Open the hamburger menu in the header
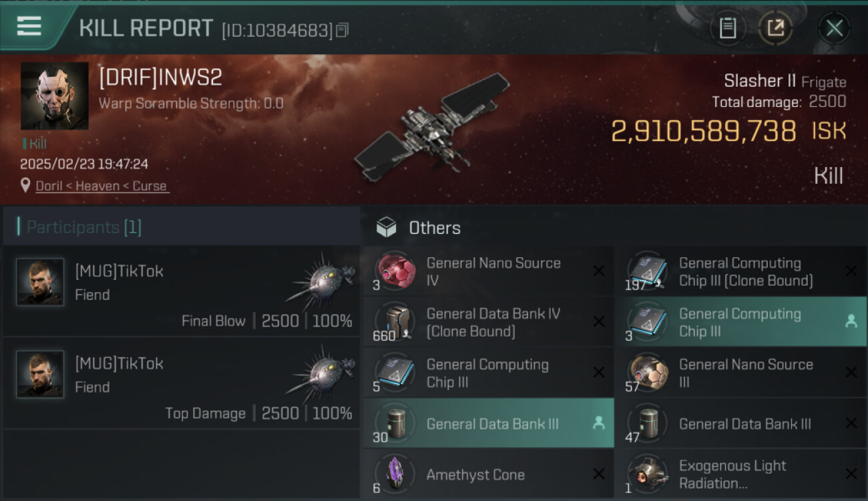This screenshot has height=501, width=868. tap(29, 27)
